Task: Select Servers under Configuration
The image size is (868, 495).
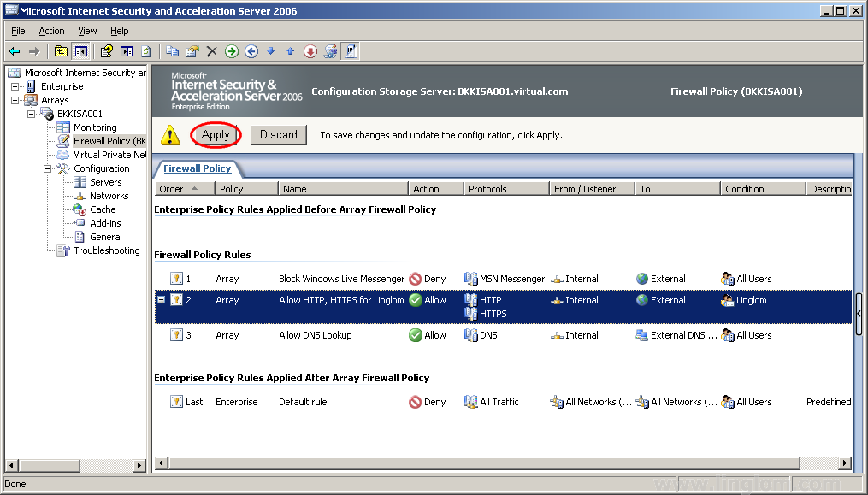Action: coord(106,182)
